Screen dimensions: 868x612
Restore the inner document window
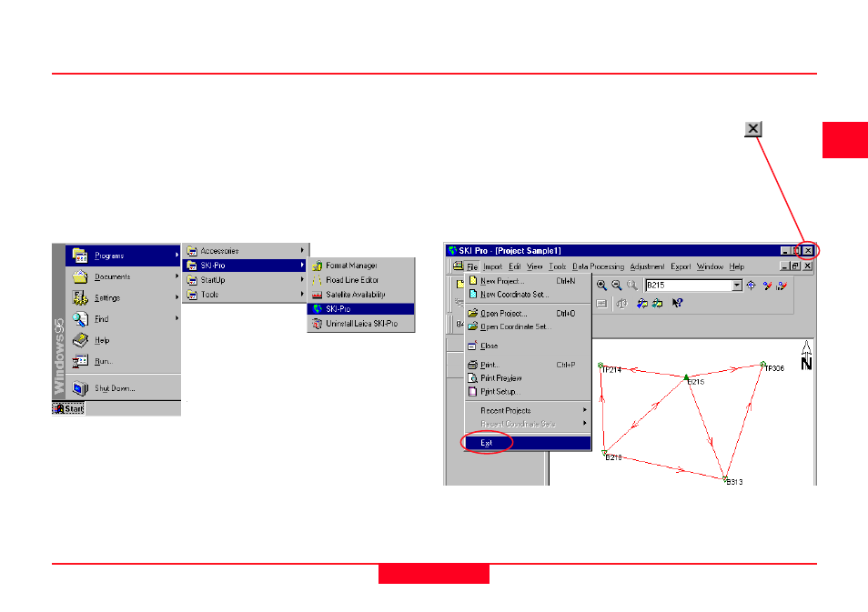(795, 266)
